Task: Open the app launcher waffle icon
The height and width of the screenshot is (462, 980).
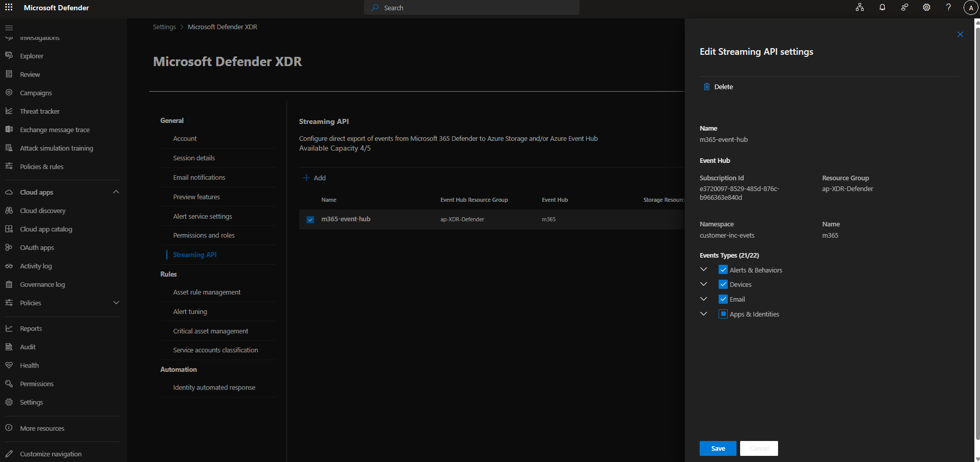Action: click(9, 8)
